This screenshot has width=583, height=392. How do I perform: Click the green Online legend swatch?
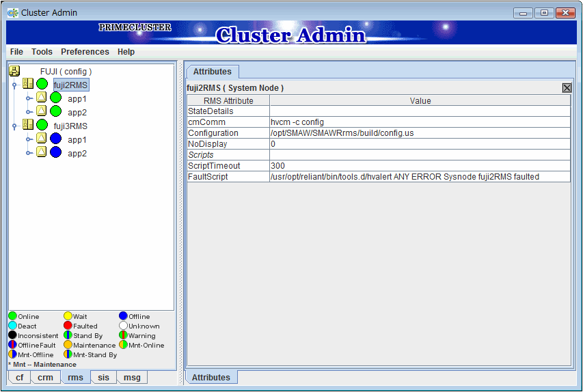[x=12, y=316]
